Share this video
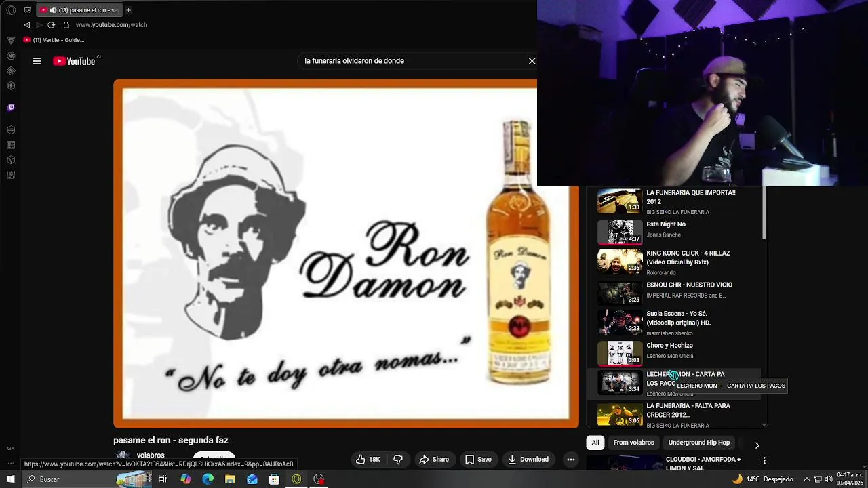 point(434,460)
